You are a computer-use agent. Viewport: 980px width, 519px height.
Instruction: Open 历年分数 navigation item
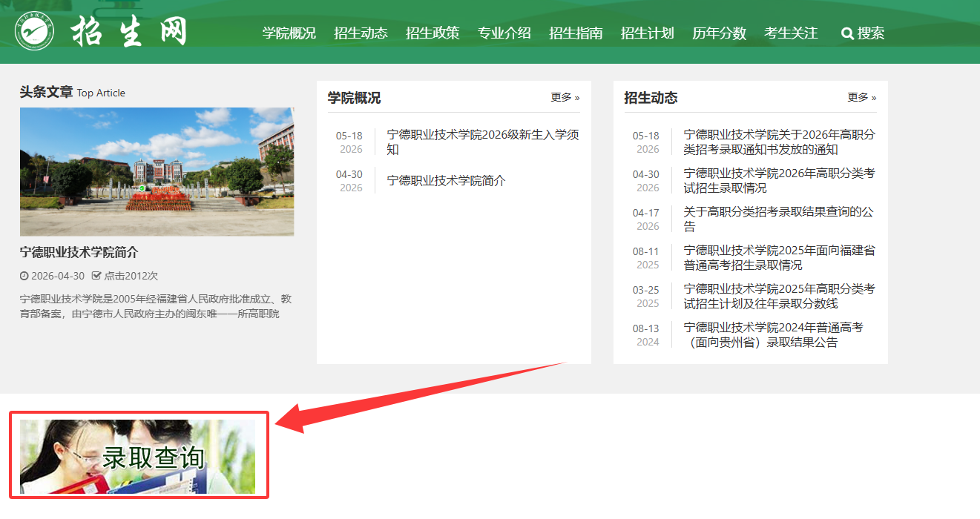tap(720, 33)
